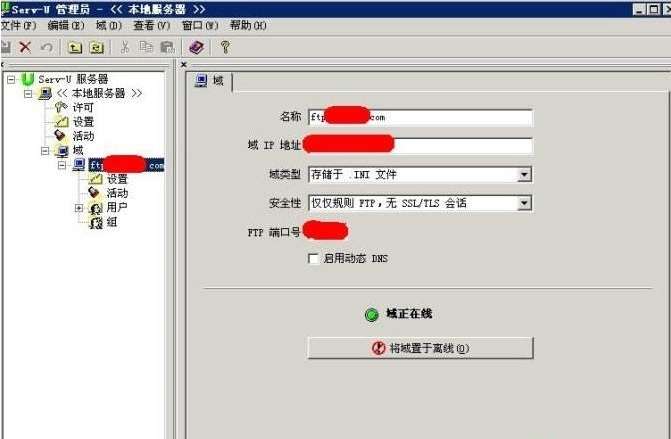Click the red X delete toolbar icon
Image resolution: width=671 pixels, height=439 pixels.
(25, 47)
